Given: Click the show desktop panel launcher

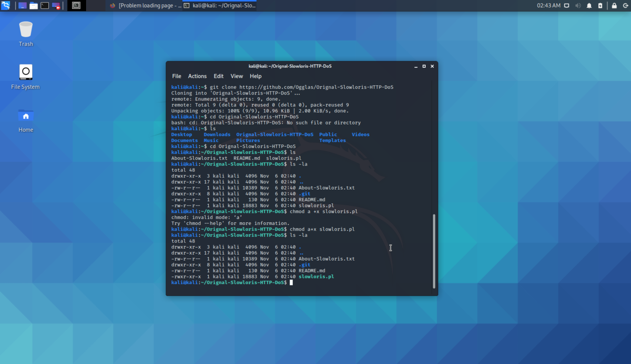Looking at the screenshot, I should pyautogui.click(x=23, y=6).
